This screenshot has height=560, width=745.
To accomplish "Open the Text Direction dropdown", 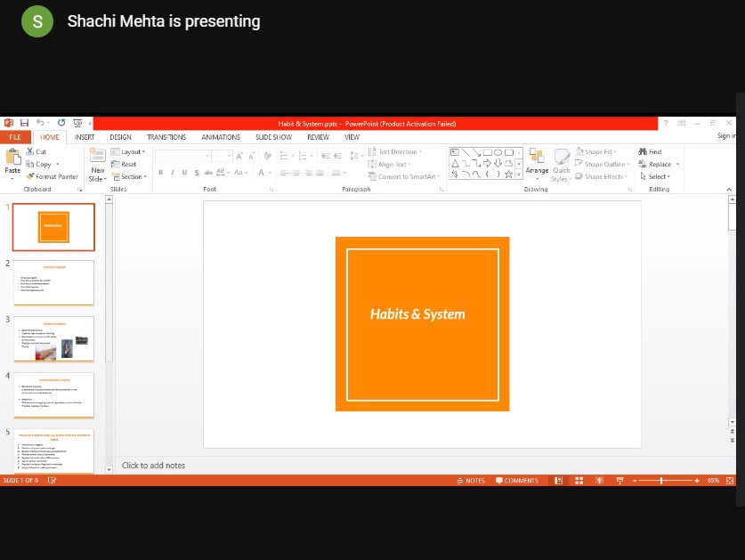I will [x=395, y=151].
